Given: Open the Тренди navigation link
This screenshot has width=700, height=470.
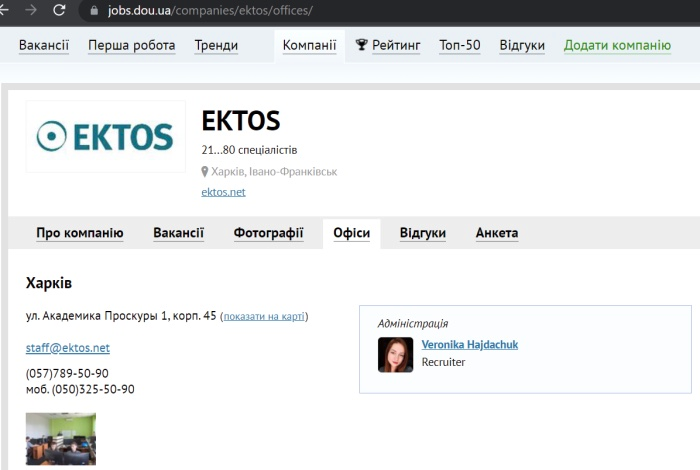Looking at the screenshot, I should pyautogui.click(x=216, y=45).
